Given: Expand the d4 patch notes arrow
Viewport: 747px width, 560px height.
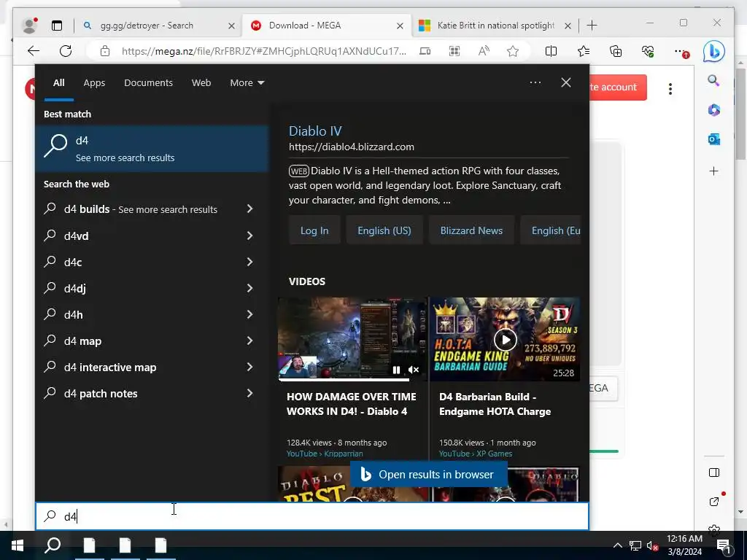Looking at the screenshot, I should pos(249,393).
